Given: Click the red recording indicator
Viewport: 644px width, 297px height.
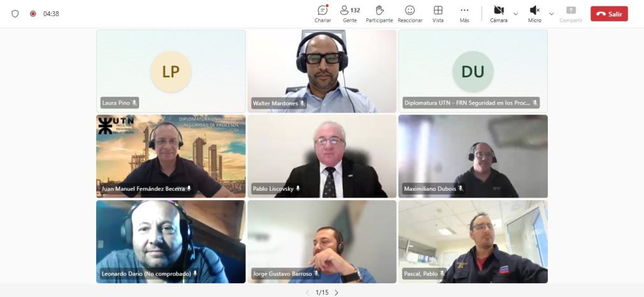Looking at the screenshot, I should pos(33,14).
